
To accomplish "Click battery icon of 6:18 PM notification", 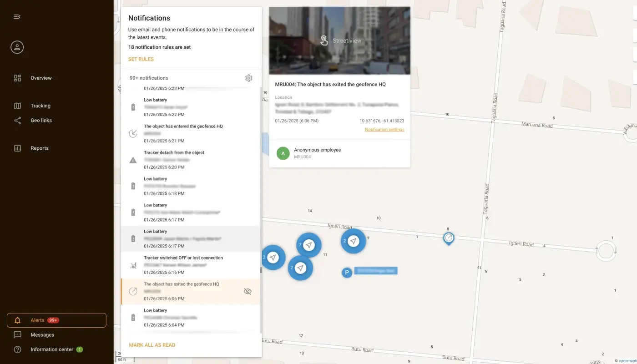I will (x=133, y=186).
